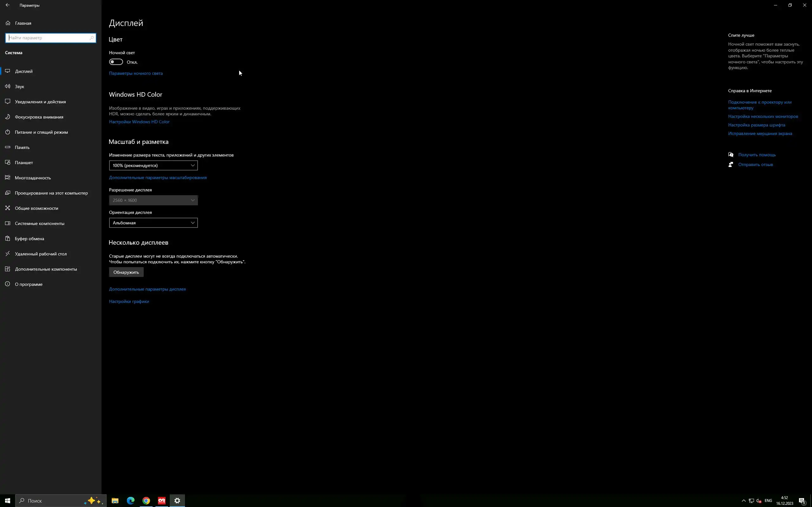Open the Альбомная orientation dropdown
Image resolution: width=812 pixels, height=507 pixels.
click(153, 223)
